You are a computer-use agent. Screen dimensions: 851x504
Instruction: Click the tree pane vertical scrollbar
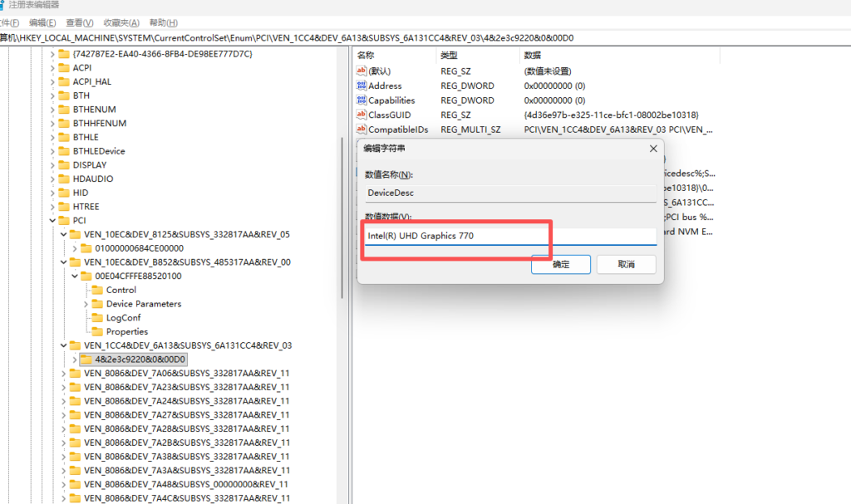(x=342, y=216)
